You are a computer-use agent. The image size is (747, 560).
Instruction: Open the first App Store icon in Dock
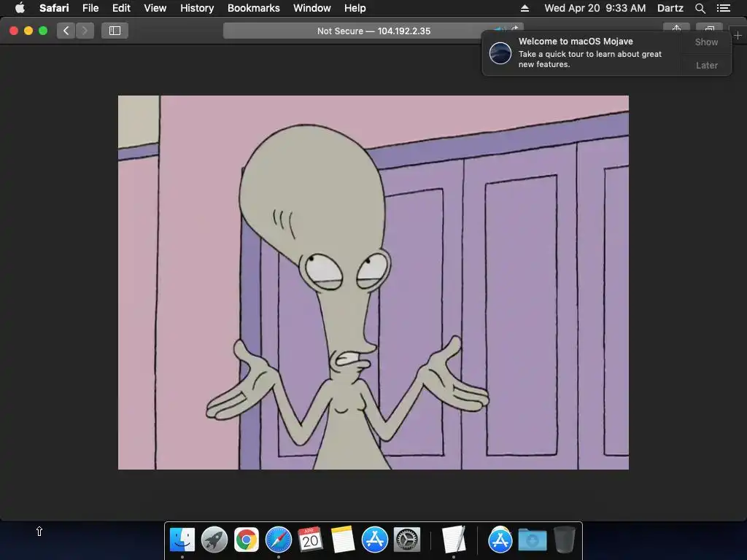click(374, 540)
